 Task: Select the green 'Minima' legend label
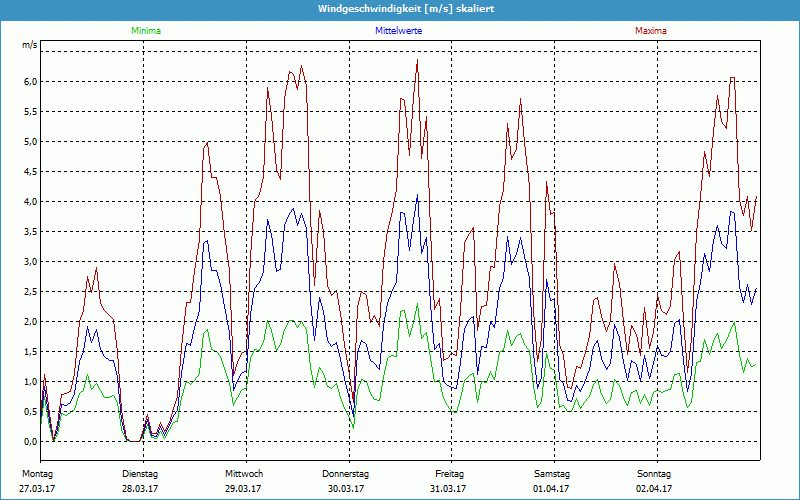pyautogui.click(x=146, y=31)
